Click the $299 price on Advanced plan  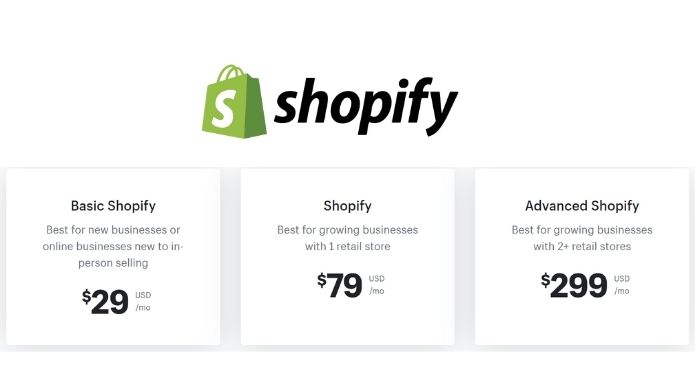point(574,285)
